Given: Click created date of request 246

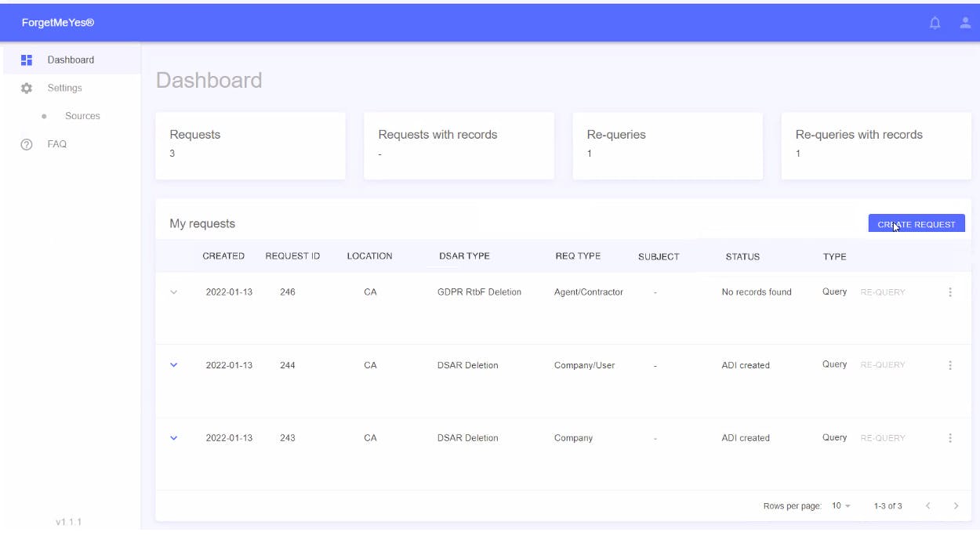Looking at the screenshot, I should click(x=229, y=292).
